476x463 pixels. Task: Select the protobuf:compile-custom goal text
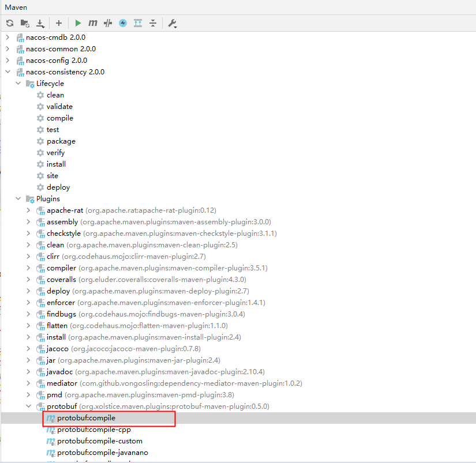(100, 441)
